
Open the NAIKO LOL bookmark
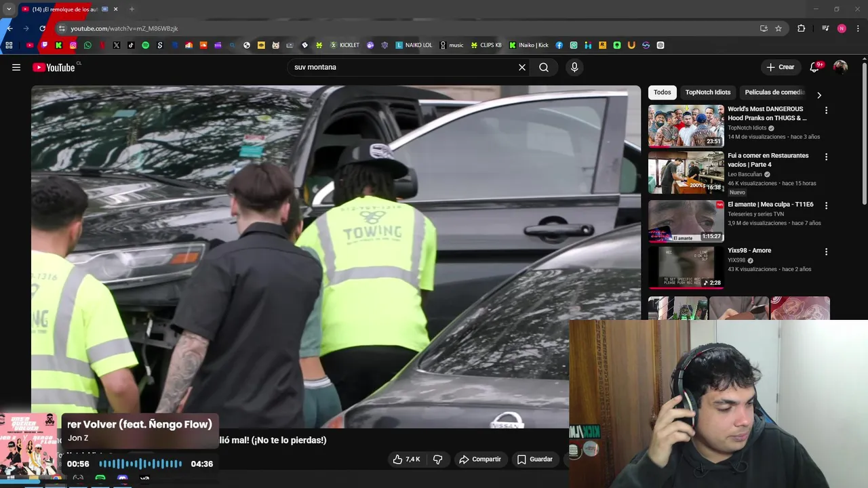click(414, 45)
